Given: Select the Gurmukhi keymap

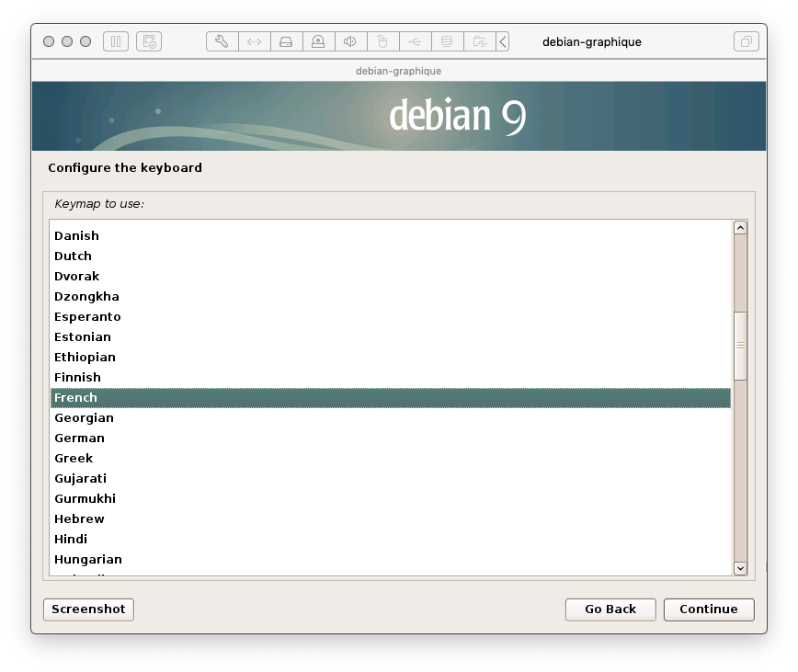Looking at the screenshot, I should [391, 498].
